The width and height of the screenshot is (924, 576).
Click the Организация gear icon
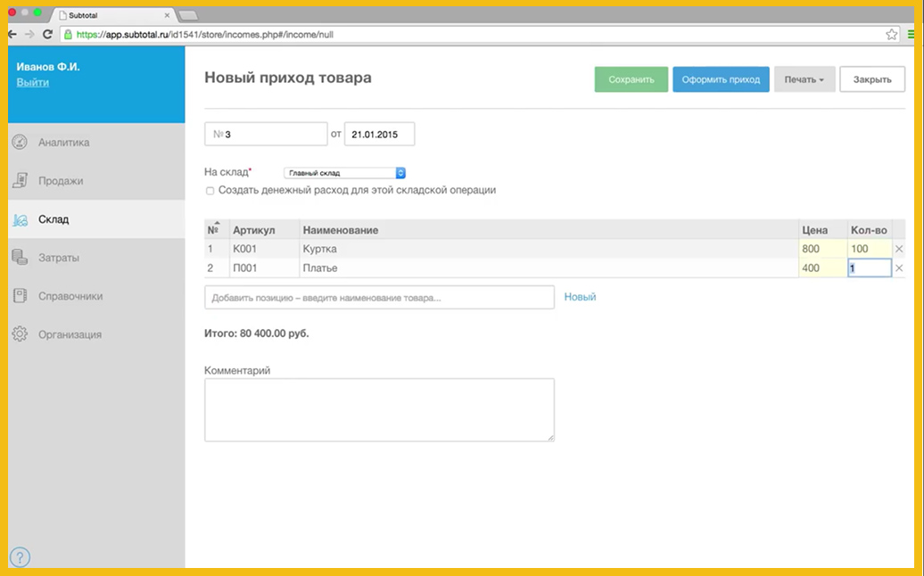(20, 334)
